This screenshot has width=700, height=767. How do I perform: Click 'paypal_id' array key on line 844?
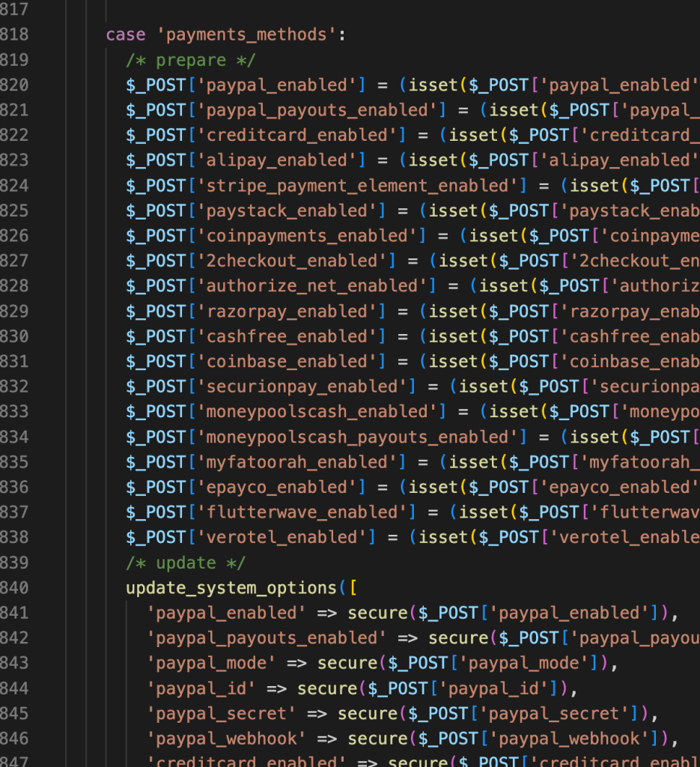tap(201, 688)
